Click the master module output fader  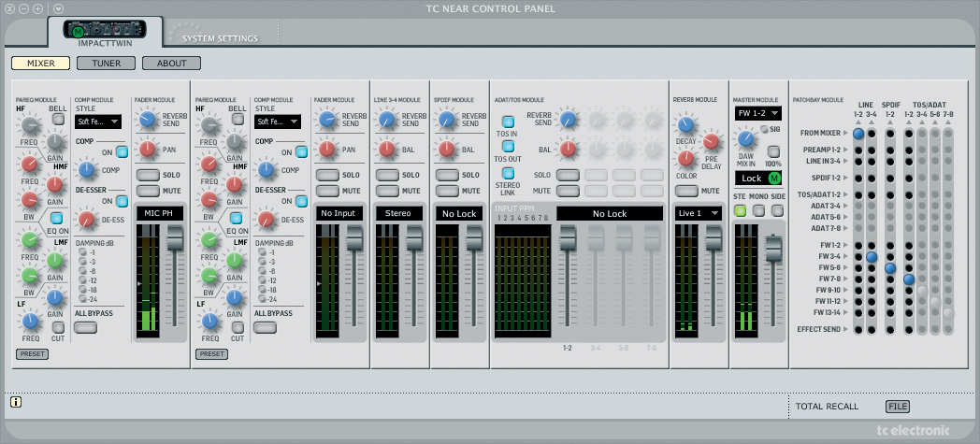[x=773, y=250]
